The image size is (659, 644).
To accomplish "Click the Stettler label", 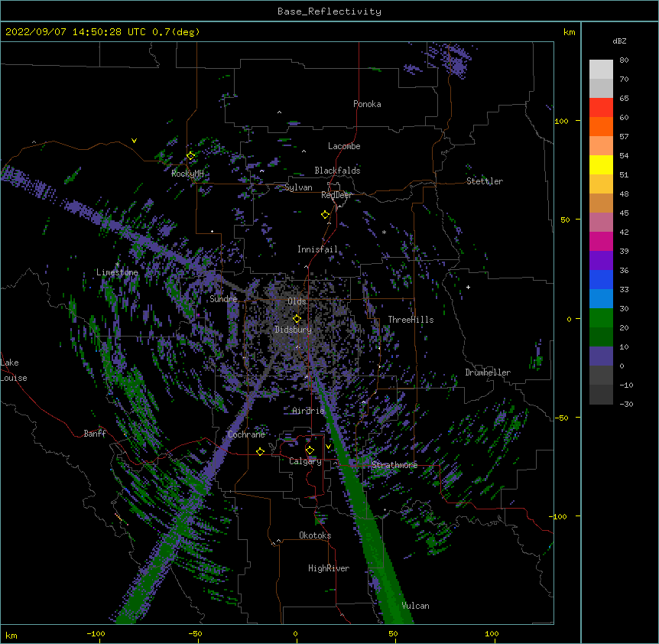I will click(485, 181).
